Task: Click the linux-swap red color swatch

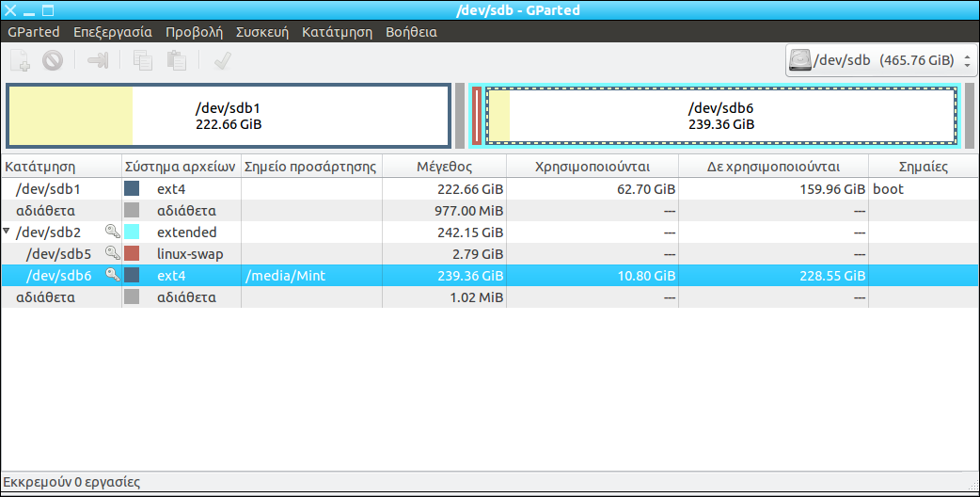Action: coord(132,253)
